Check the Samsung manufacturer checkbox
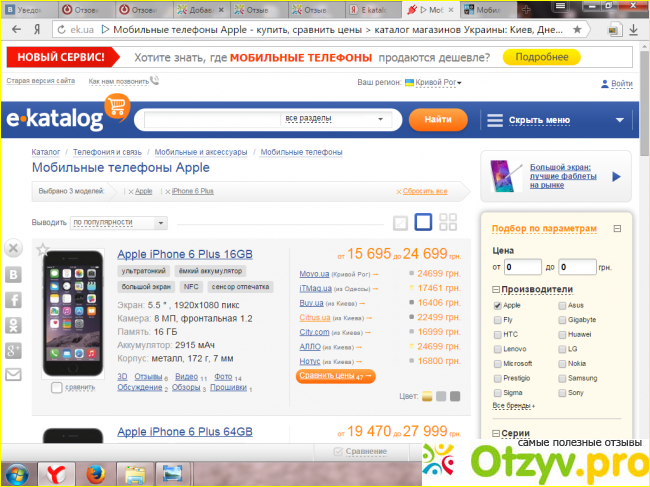This screenshot has height=487, width=650. click(561, 377)
